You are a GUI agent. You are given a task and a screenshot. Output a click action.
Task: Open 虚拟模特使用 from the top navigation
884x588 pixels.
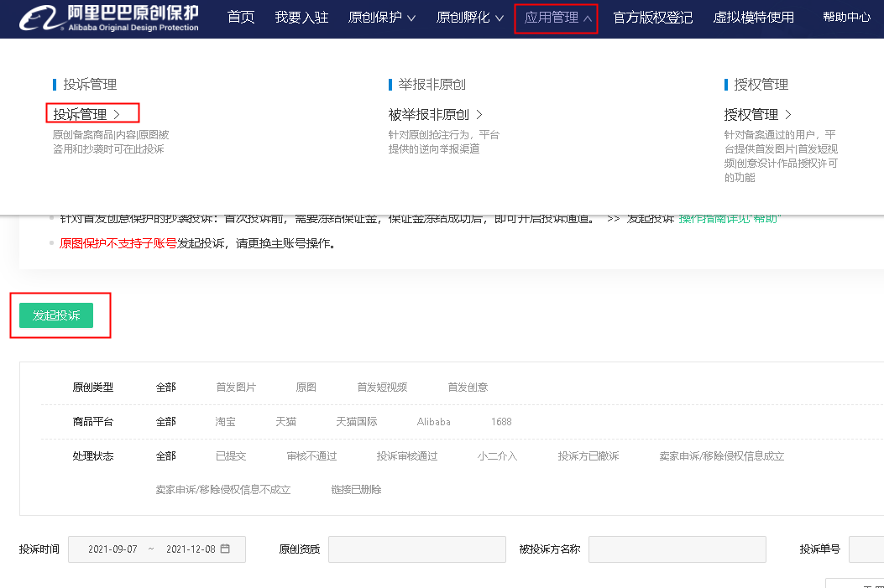point(753,18)
